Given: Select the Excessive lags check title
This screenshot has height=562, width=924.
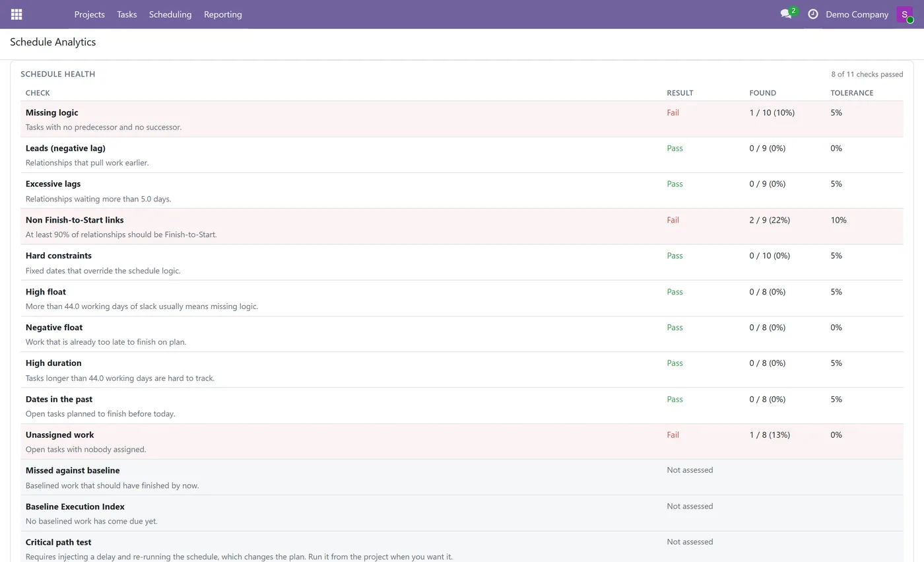Looking at the screenshot, I should pyautogui.click(x=53, y=184).
